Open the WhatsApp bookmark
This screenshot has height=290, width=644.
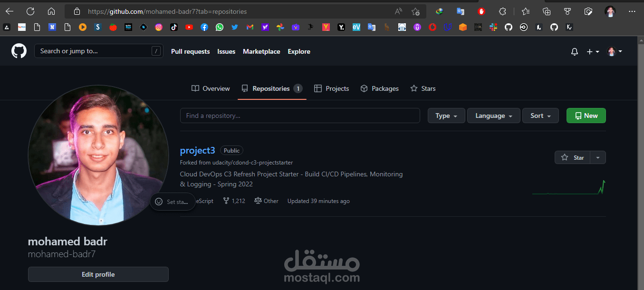[x=219, y=28]
